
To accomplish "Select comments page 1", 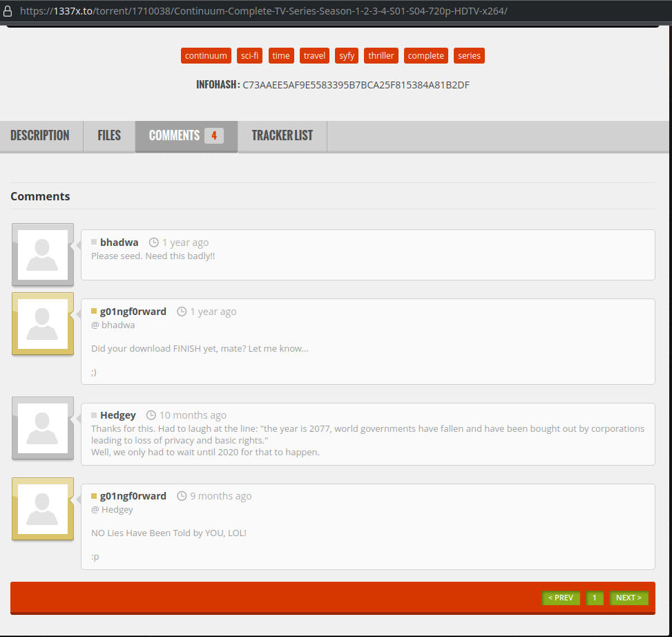I will tap(595, 598).
